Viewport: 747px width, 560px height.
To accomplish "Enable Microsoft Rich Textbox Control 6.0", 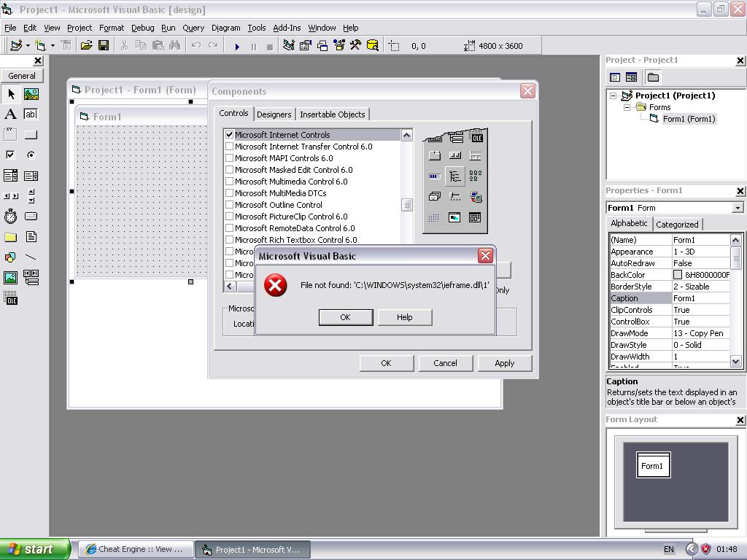I will [230, 240].
